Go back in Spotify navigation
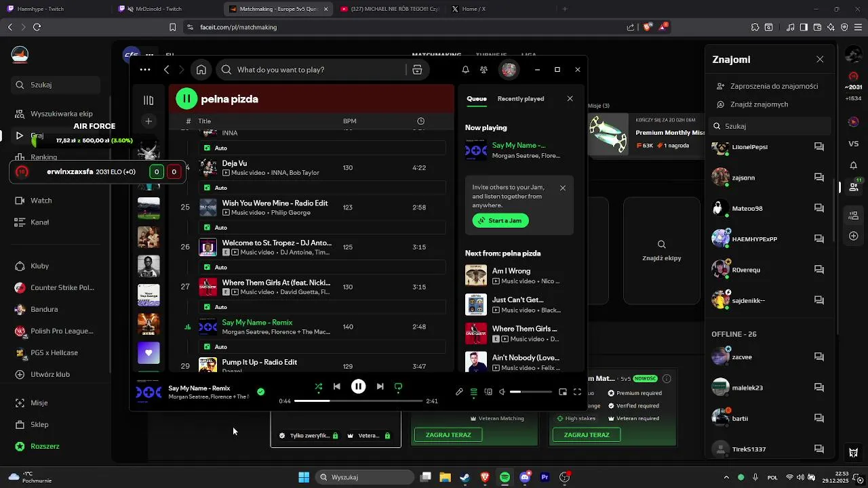This screenshot has width=868, height=488. pos(167,70)
